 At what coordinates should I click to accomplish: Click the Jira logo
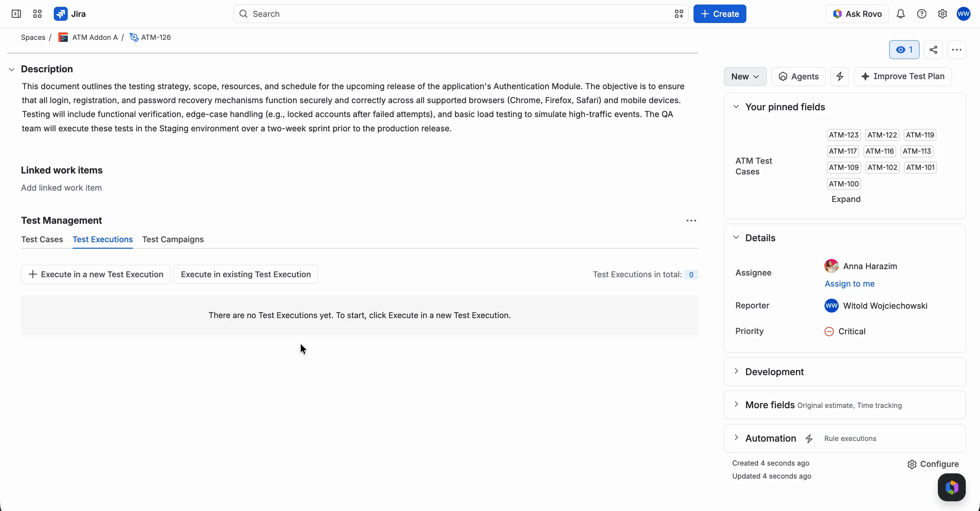tap(70, 14)
